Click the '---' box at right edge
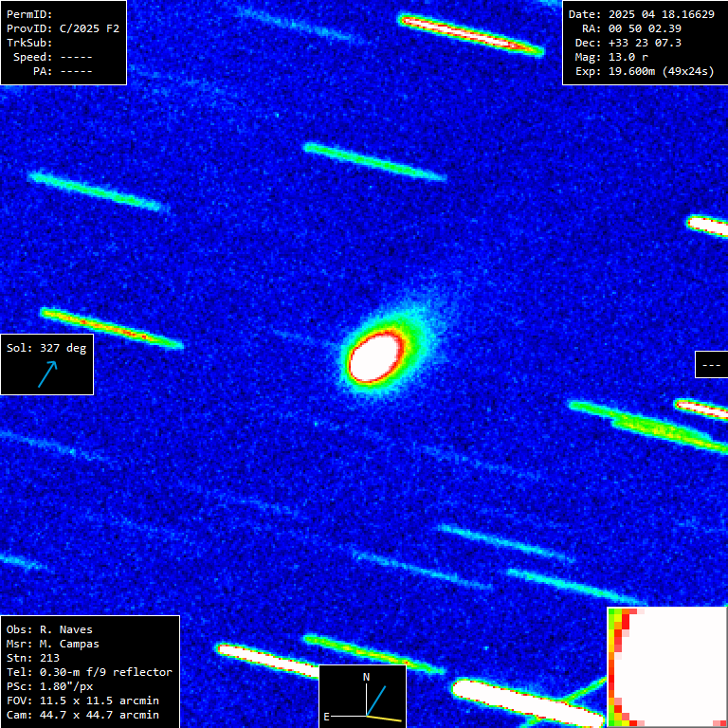Screen dimensions: 728x728 (711, 365)
